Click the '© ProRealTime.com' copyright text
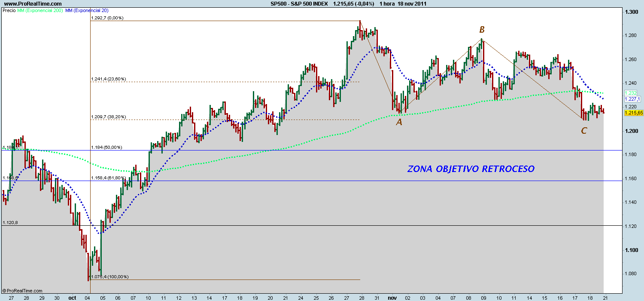 coord(22,291)
